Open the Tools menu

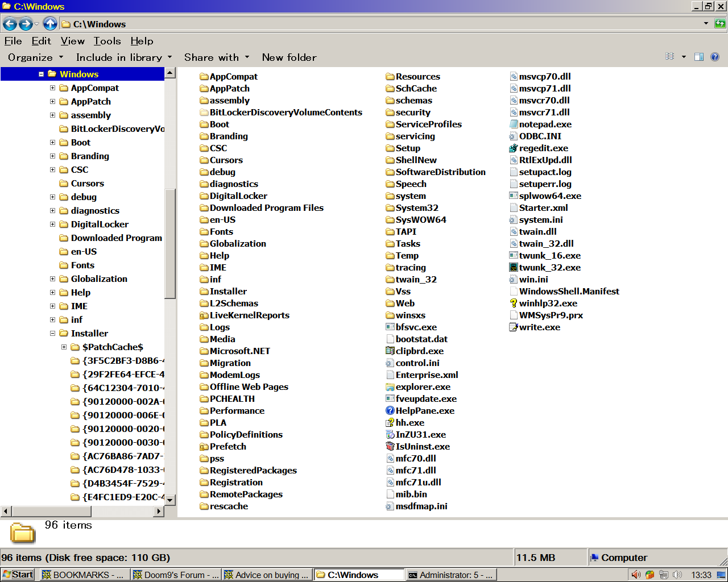[x=107, y=41]
